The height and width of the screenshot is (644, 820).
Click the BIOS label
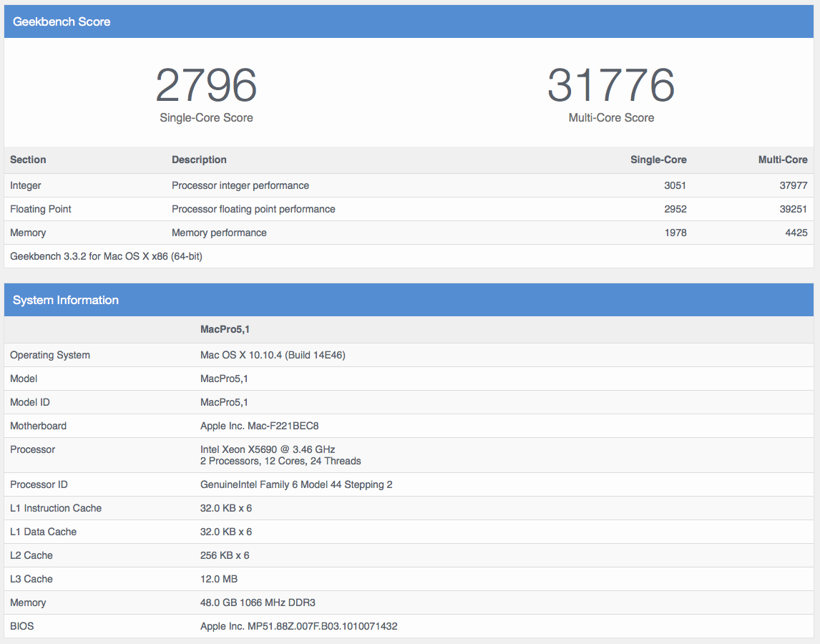point(22,626)
